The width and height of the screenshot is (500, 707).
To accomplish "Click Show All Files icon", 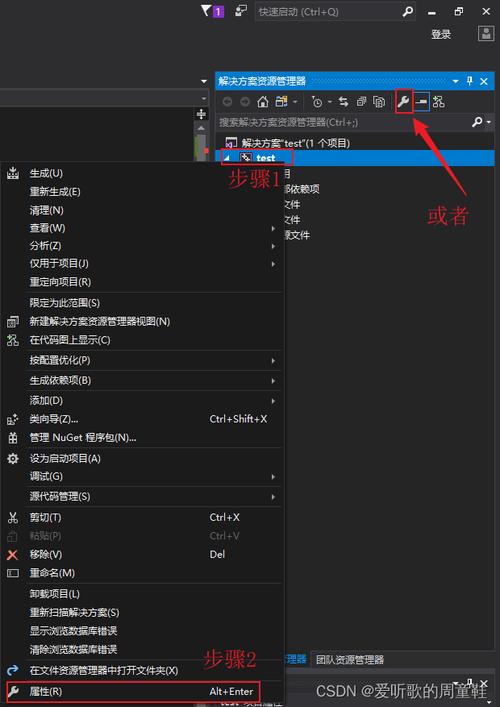I will pos(379,102).
